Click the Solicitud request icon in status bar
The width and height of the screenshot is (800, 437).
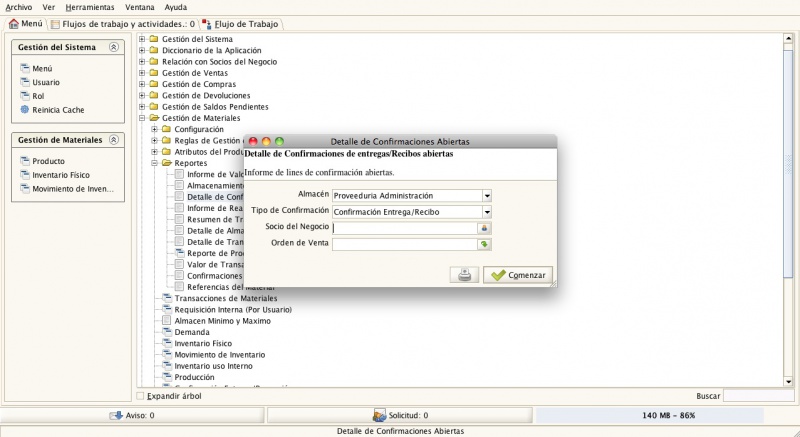379,416
